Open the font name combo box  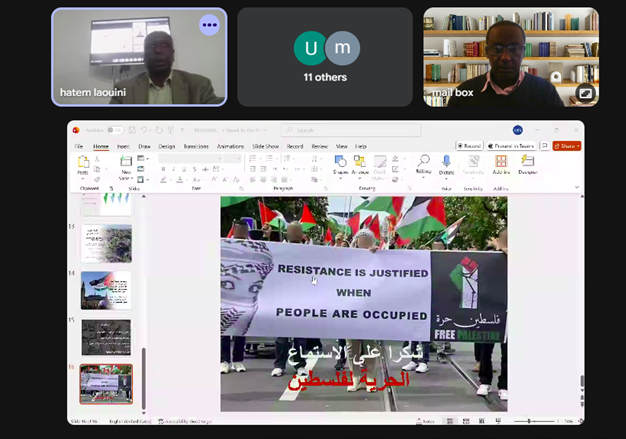click(187, 158)
